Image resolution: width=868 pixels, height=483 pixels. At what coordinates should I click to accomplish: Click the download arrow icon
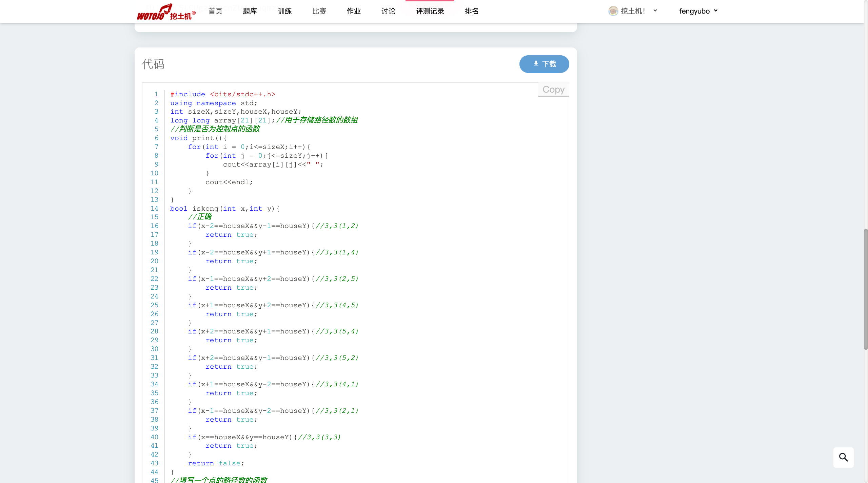tap(536, 64)
